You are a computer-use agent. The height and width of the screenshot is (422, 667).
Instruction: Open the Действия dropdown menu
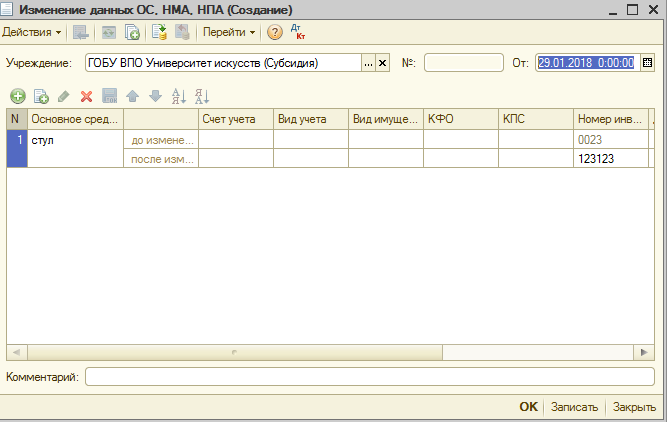coord(31,32)
